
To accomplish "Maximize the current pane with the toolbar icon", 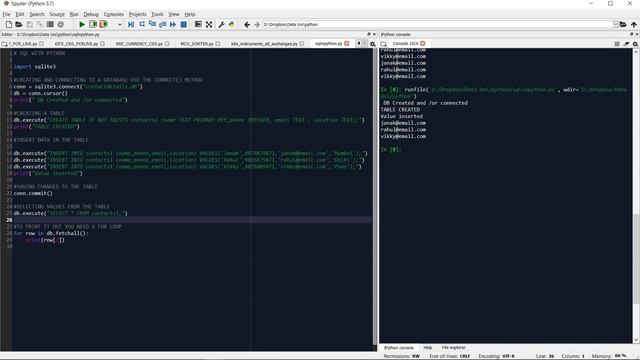I will coord(198,24).
